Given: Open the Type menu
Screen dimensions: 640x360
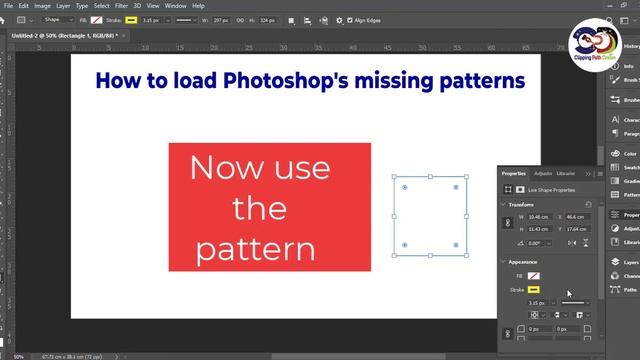Looking at the screenshot, I should tap(82, 6).
